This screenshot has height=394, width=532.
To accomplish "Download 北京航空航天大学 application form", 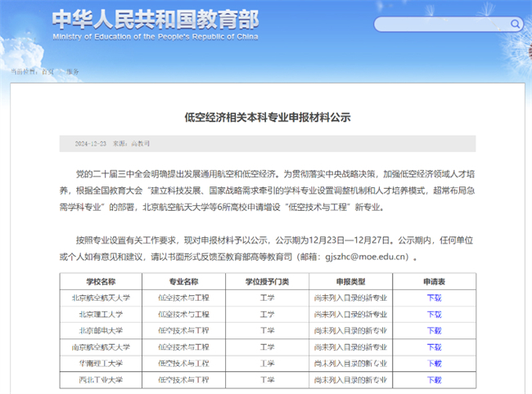I will pos(434,298).
